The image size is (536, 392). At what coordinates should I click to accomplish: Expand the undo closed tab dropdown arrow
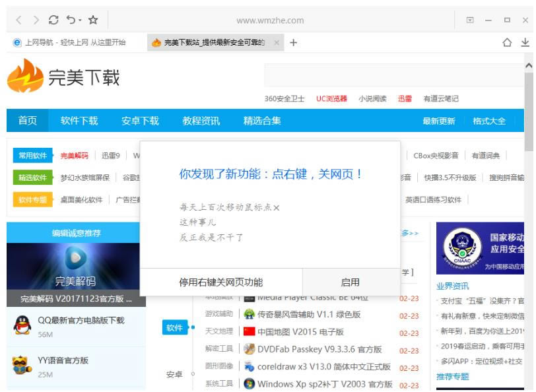click(80, 20)
